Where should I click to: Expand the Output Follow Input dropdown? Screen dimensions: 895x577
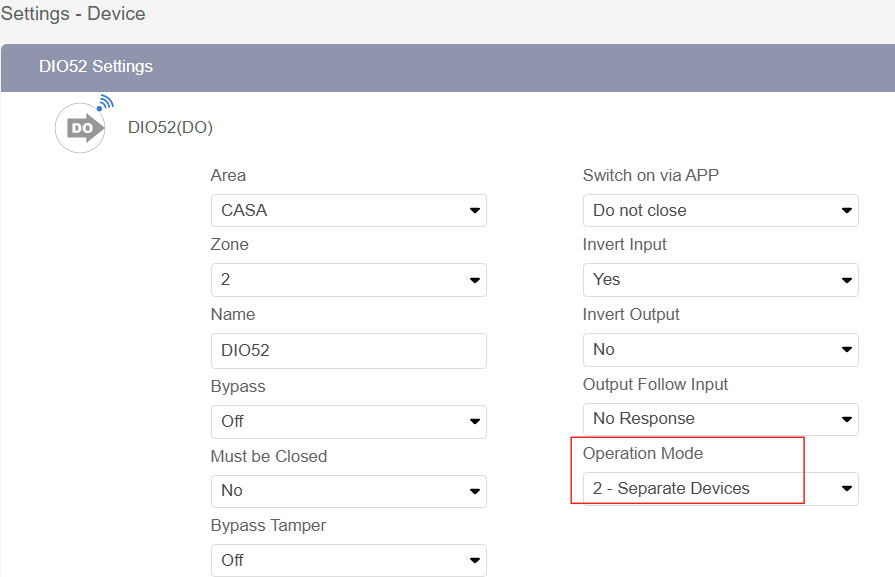(x=720, y=418)
